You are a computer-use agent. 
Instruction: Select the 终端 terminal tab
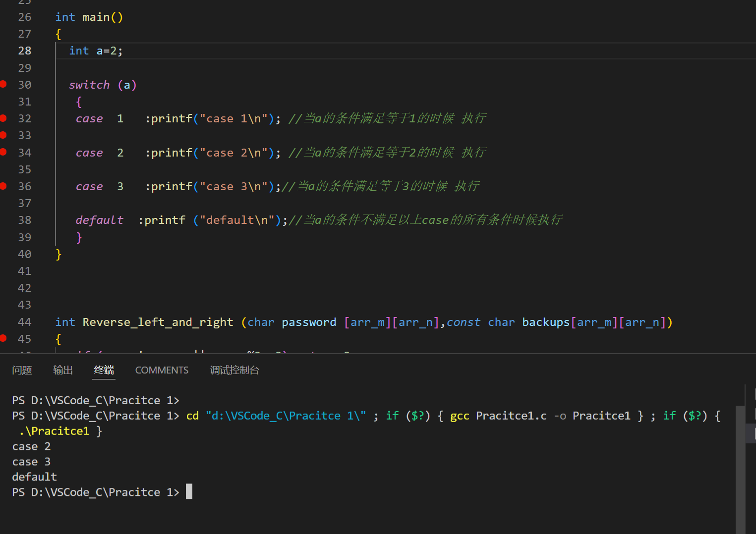point(104,370)
